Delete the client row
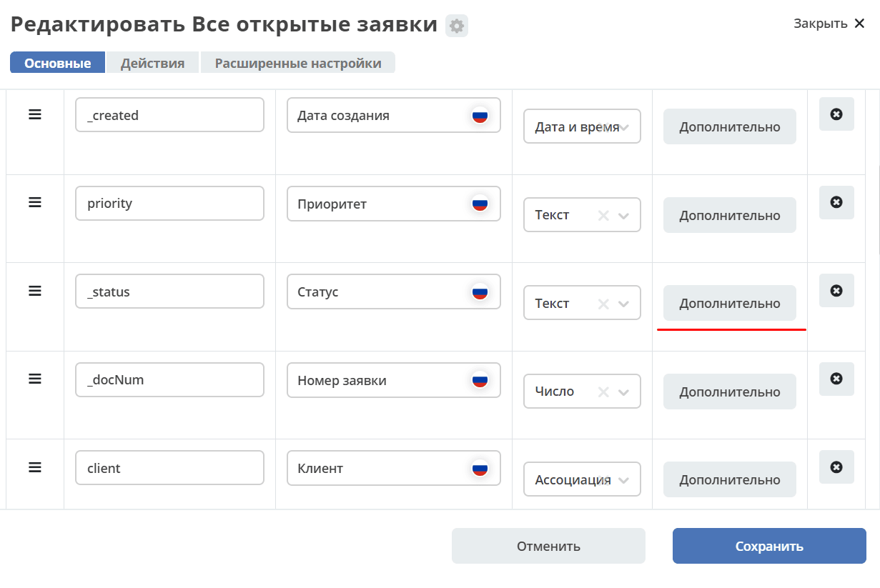The image size is (880, 588). coord(836,467)
